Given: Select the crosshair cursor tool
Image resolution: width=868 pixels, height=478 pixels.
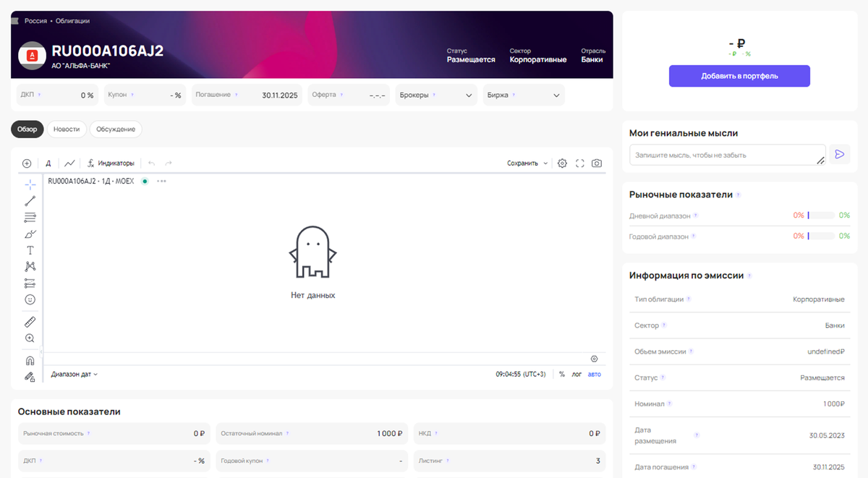Looking at the screenshot, I should 30,185.
